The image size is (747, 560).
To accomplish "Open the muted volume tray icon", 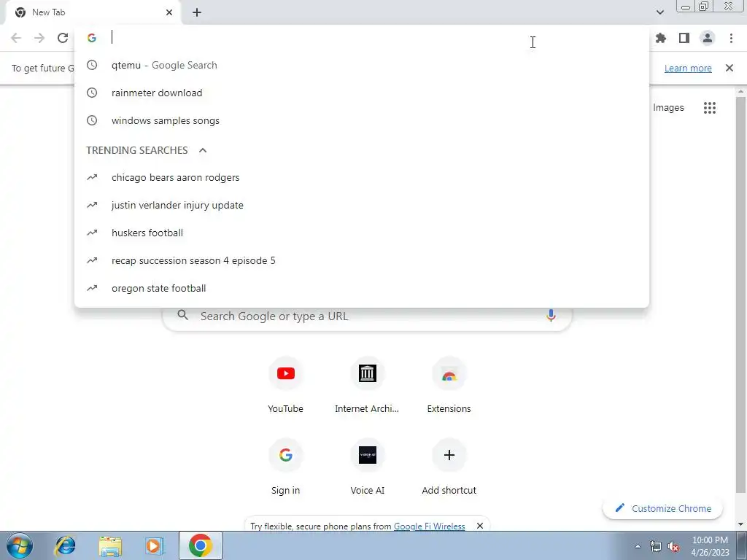I will [x=673, y=547].
